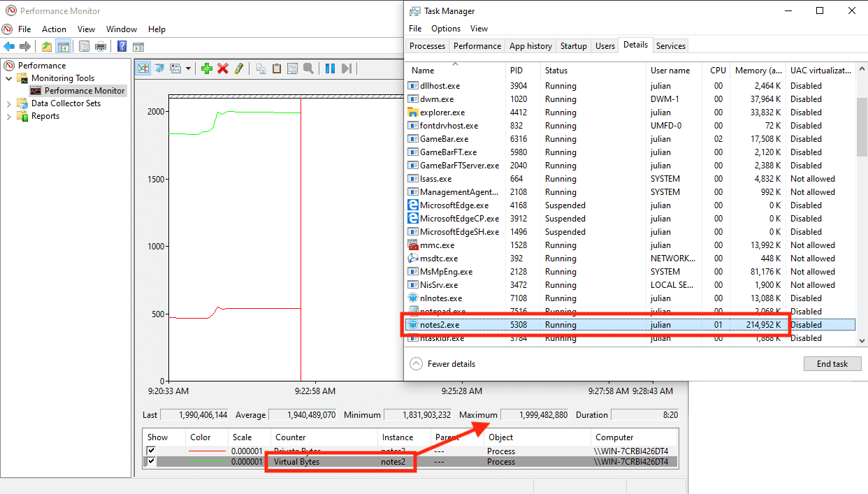Viewport: 868px width, 494px height.
Task: Open the Change graph type dropdown arrow
Action: pos(188,68)
